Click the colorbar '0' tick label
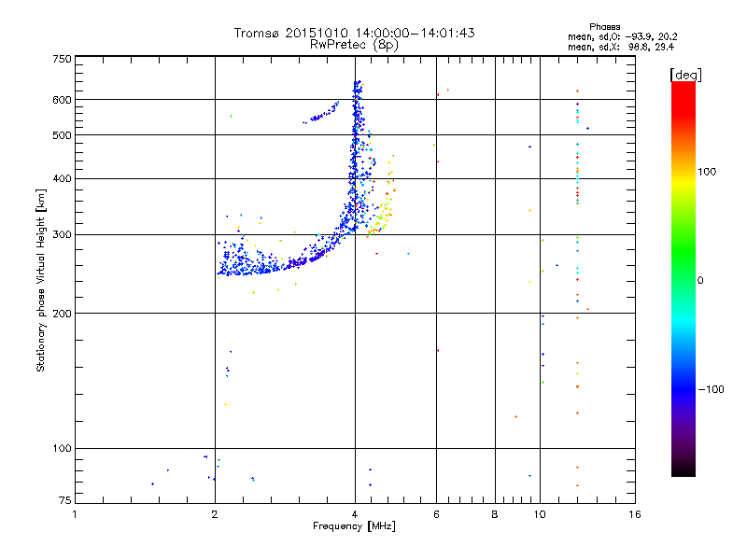Viewport: 747px width, 560px height. 699,281
